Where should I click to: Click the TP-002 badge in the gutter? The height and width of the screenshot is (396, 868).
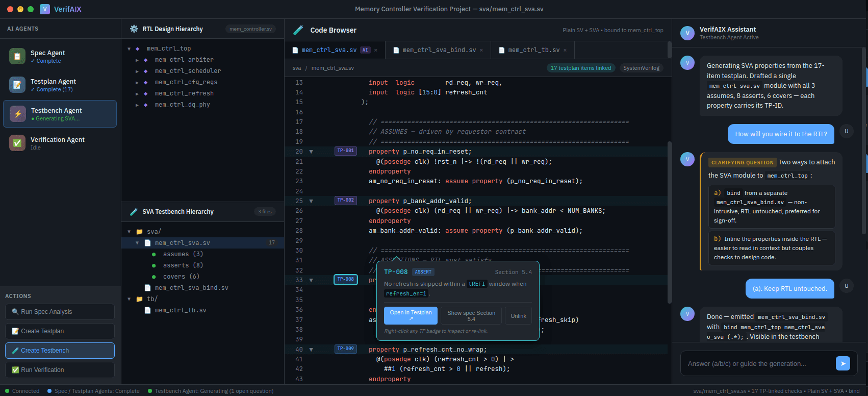(x=346, y=201)
